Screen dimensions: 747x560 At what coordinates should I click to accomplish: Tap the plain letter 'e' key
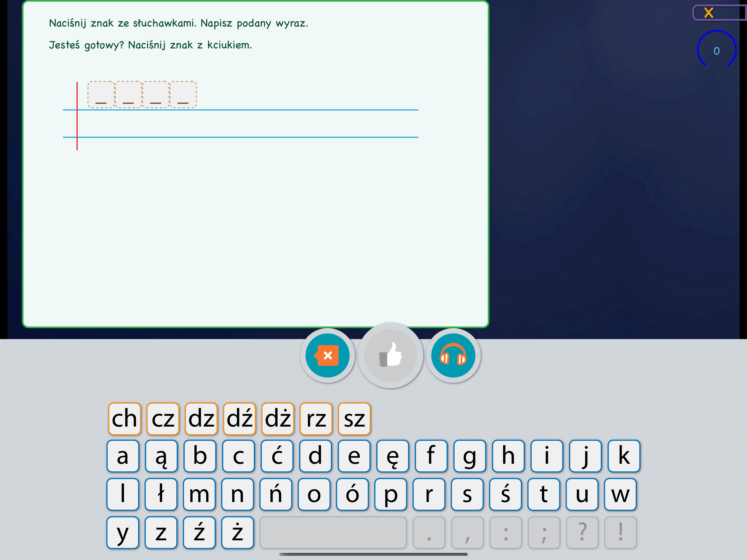[354, 456]
